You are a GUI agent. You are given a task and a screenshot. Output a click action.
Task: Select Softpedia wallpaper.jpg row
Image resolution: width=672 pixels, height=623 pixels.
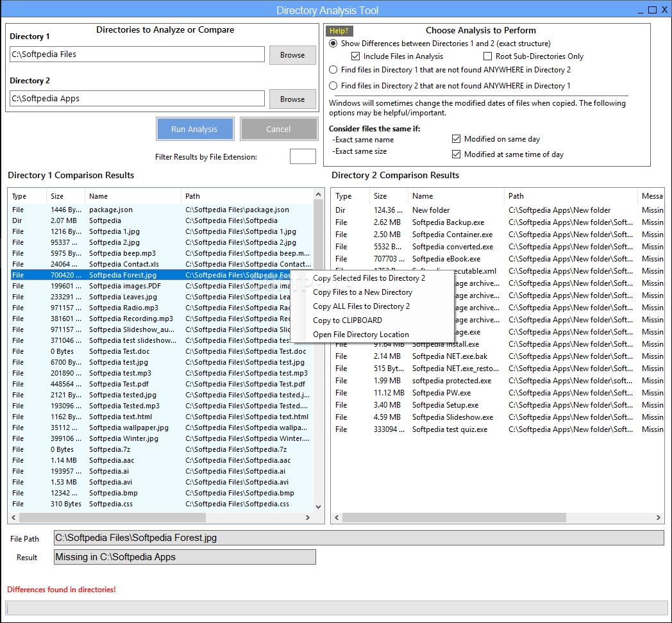pos(162,428)
